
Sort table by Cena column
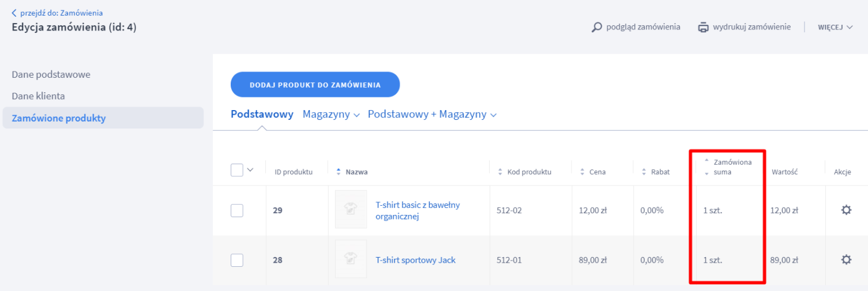[x=592, y=172]
